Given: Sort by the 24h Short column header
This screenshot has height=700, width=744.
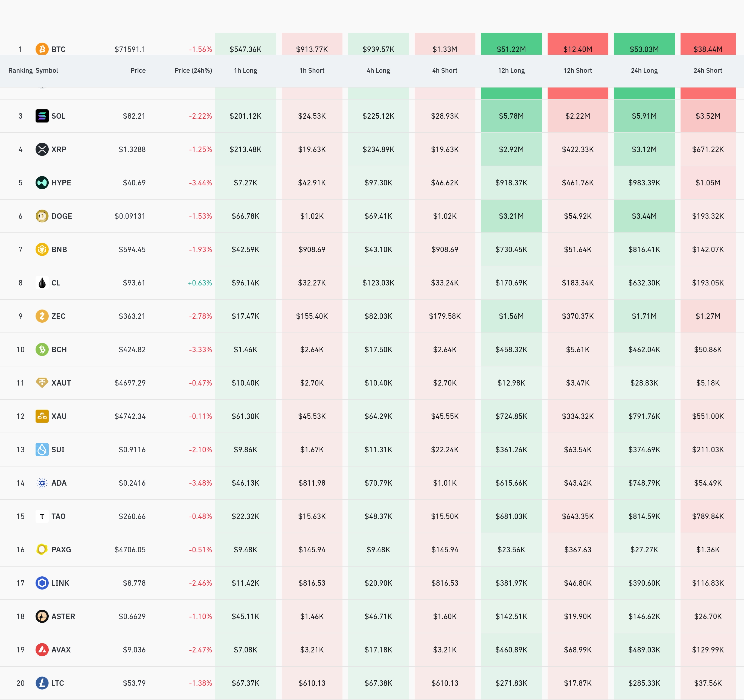Looking at the screenshot, I should 707,70.
